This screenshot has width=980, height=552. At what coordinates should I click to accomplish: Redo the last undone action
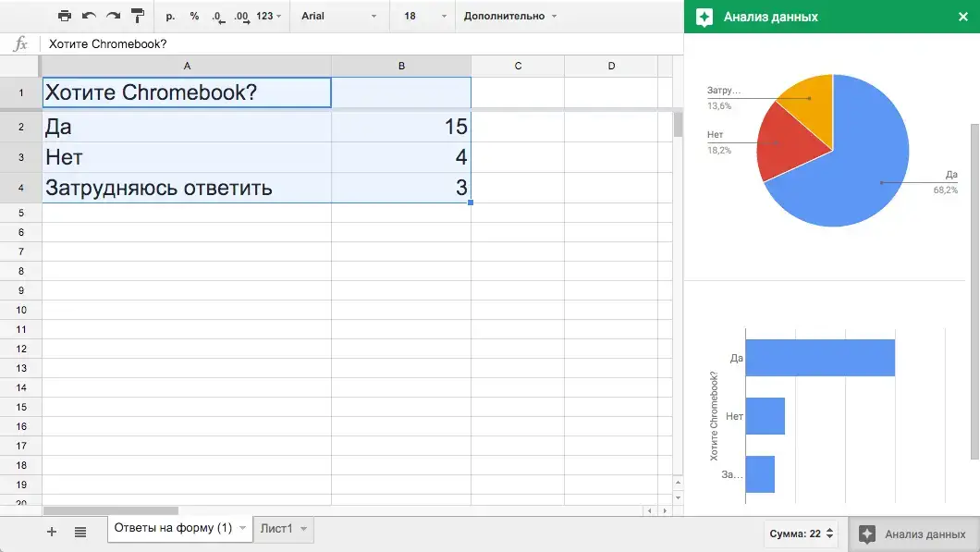point(113,16)
